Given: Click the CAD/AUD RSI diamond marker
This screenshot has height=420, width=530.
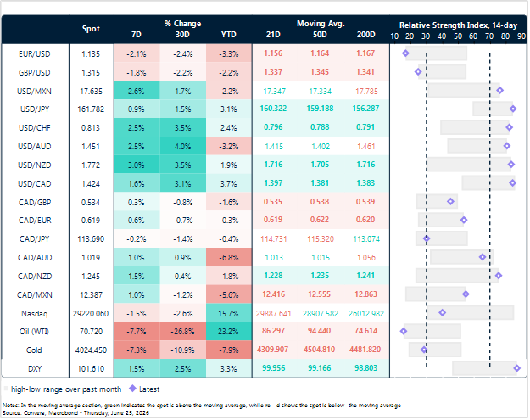Looking at the screenshot, I should [x=483, y=257].
